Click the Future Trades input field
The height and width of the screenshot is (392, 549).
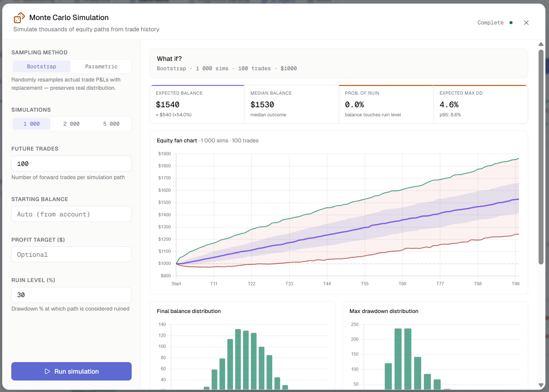coord(71,163)
